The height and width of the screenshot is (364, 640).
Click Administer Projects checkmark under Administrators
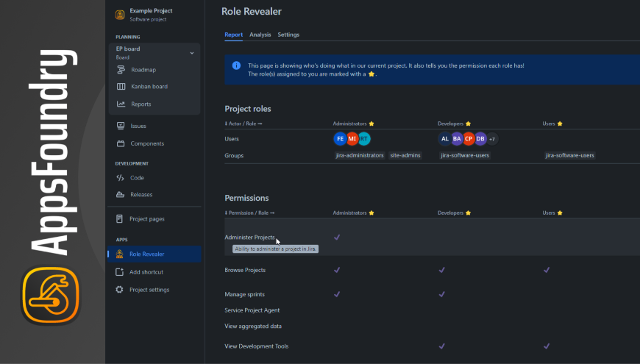[337, 238]
